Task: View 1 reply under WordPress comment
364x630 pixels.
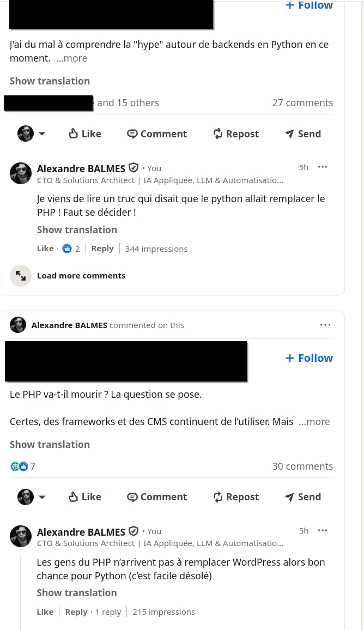Action: (x=108, y=612)
